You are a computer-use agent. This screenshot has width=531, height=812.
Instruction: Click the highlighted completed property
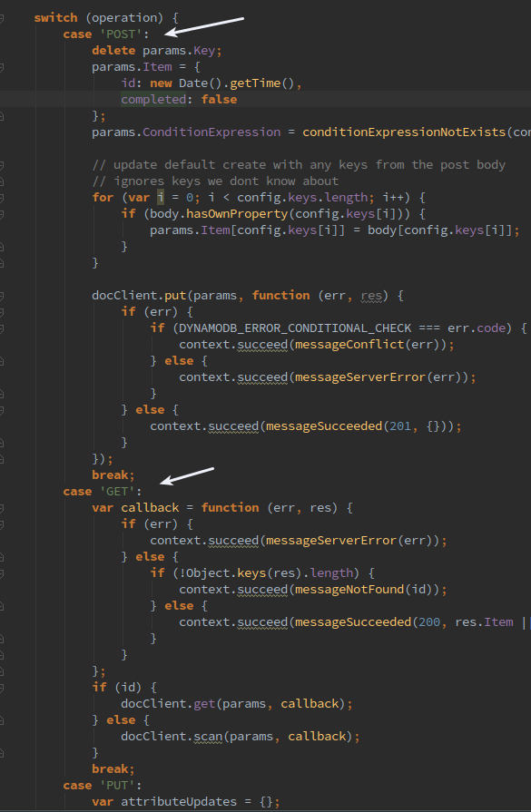153,100
